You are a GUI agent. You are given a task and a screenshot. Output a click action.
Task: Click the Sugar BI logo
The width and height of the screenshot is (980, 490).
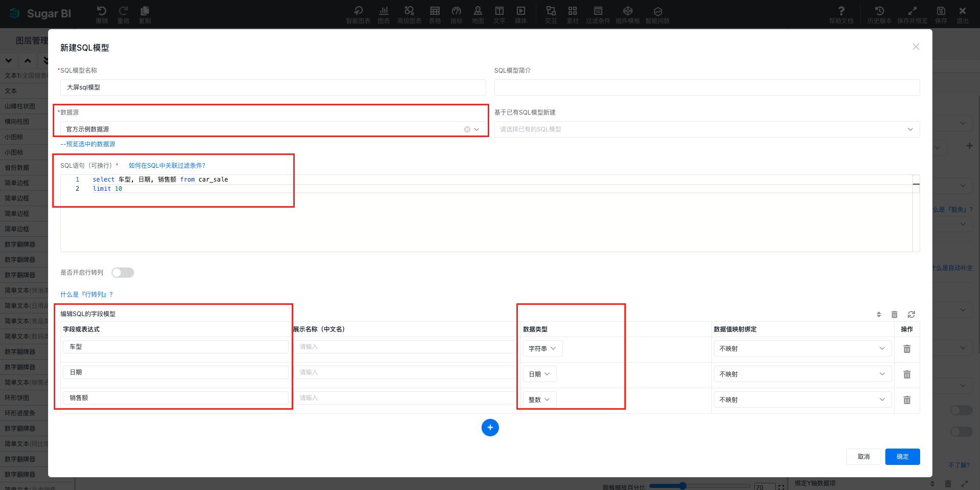coord(40,14)
